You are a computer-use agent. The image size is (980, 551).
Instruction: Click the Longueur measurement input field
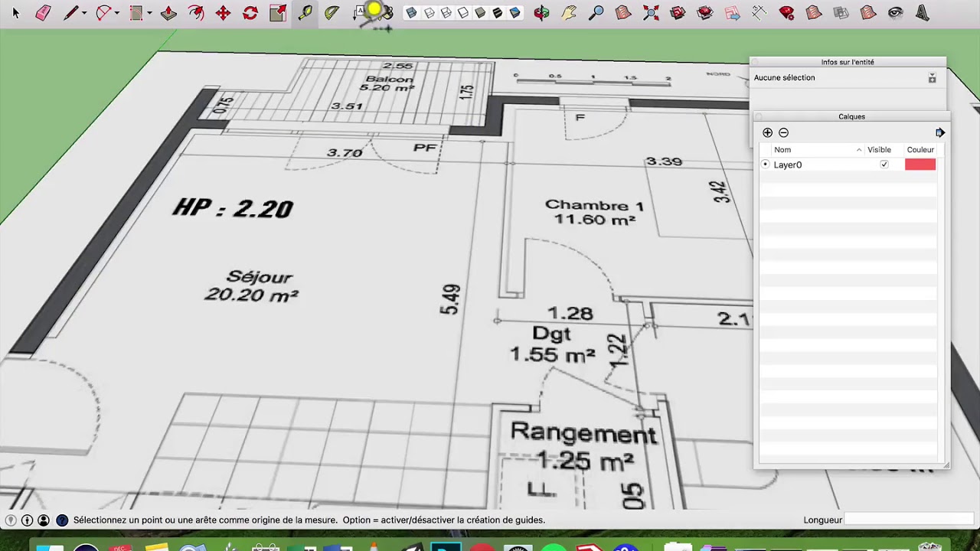[910, 520]
